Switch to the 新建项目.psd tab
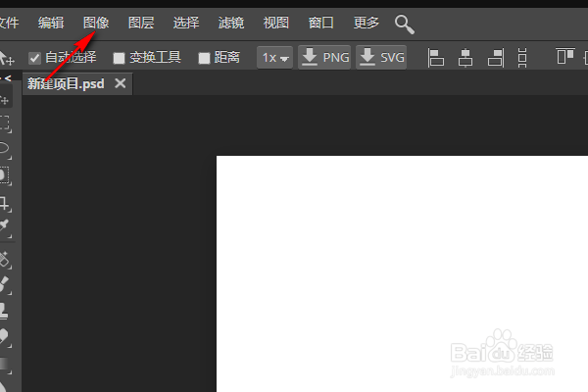The width and height of the screenshot is (588, 392). click(x=66, y=83)
